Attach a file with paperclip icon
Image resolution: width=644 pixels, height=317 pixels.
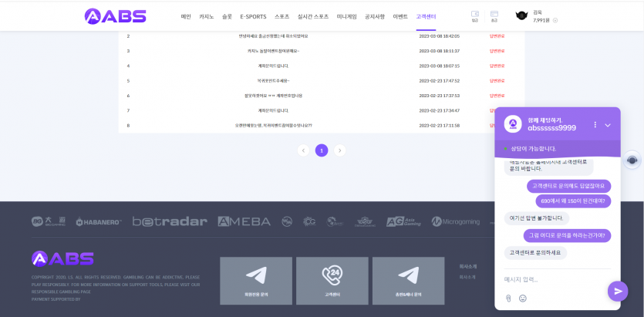click(507, 298)
